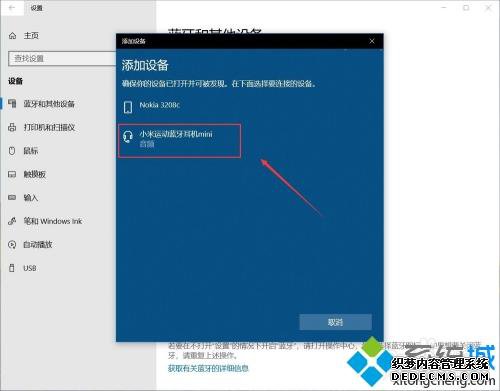Open the 主页 home icon
500x391 pixels.
click(12, 36)
